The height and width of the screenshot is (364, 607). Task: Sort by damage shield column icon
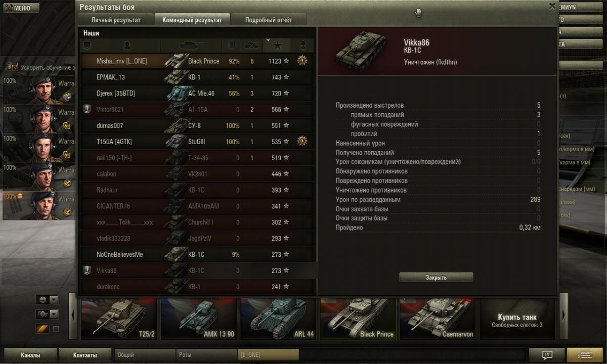[232, 45]
